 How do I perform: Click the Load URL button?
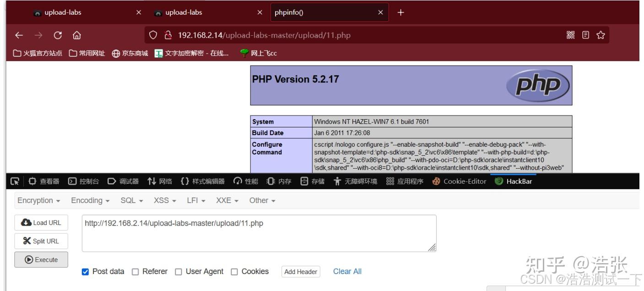(x=41, y=223)
